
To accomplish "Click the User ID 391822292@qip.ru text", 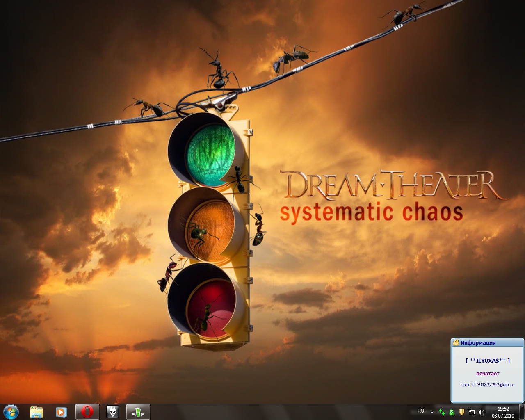I will coord(487,385).
